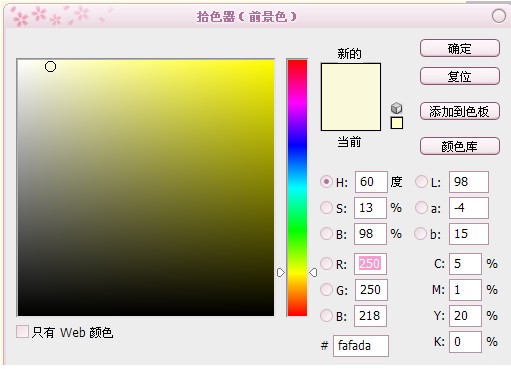This screenshot has height=369, width=511.
Task: Click the 确定 button
Action: 460,49
